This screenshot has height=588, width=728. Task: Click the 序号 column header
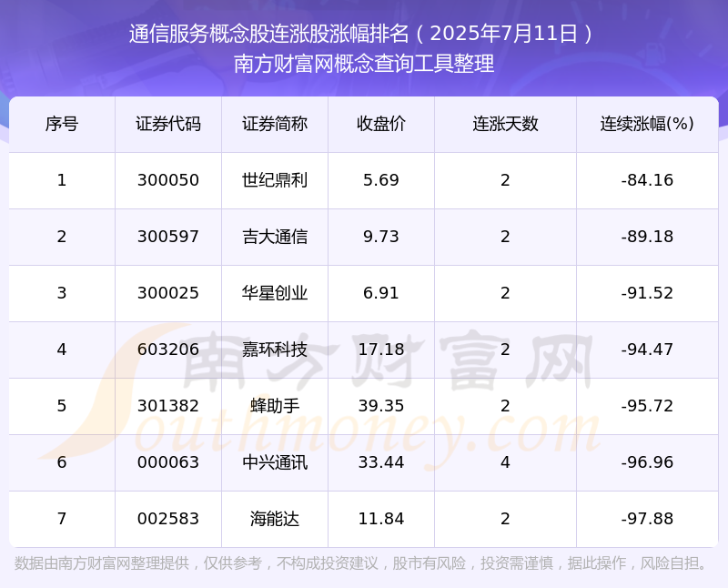click(x=62, y=124)
